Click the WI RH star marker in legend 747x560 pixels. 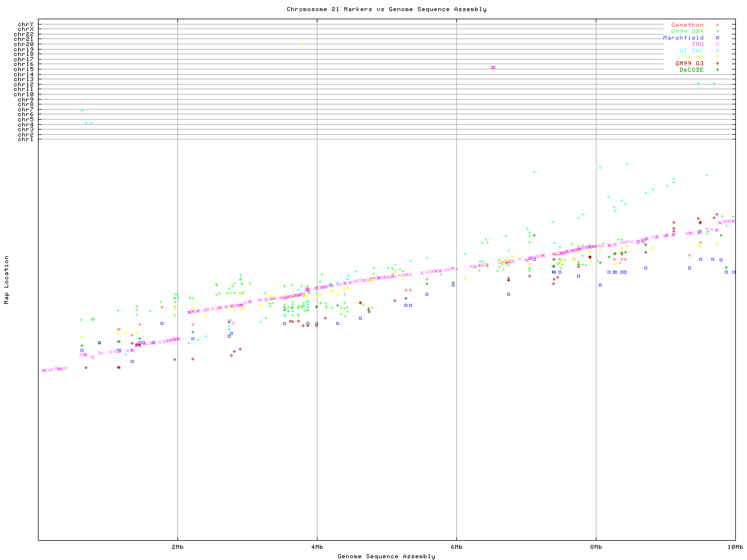[x=717, y=57]
